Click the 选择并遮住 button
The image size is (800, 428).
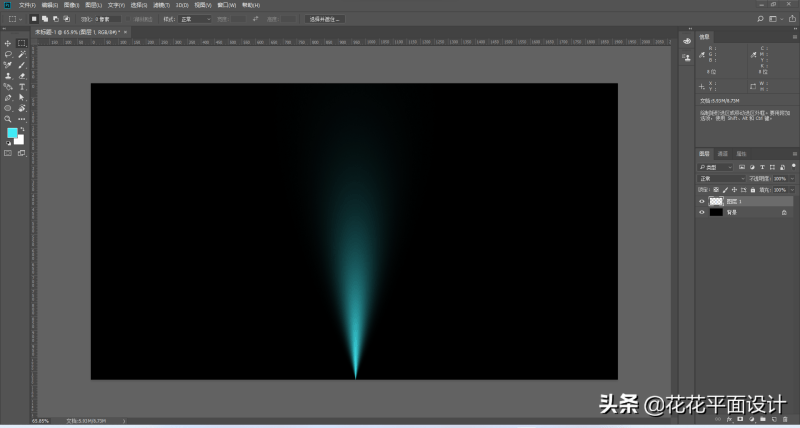pyautogui.click(x=325, y=18)
